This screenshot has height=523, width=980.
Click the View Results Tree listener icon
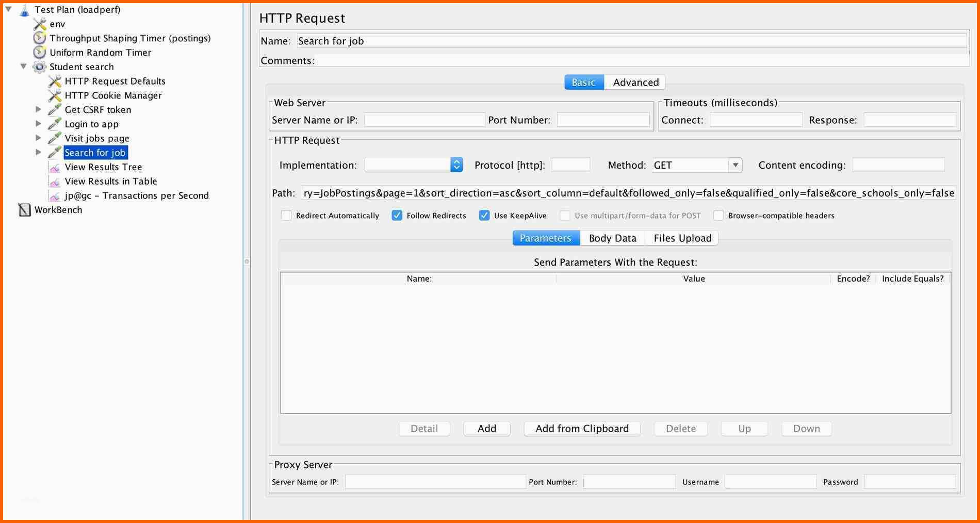tap(55, 167)
